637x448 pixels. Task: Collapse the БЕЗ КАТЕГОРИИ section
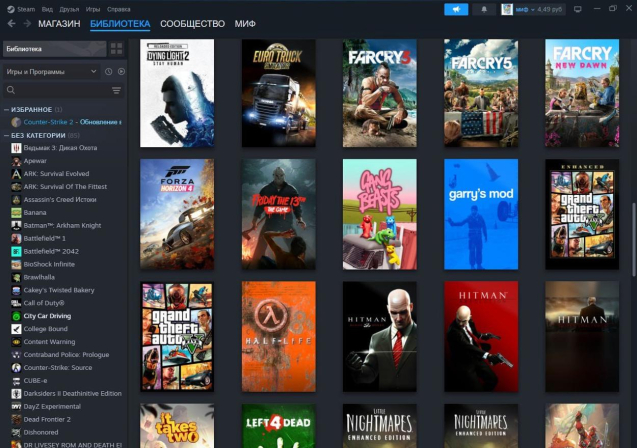[6, 135]
